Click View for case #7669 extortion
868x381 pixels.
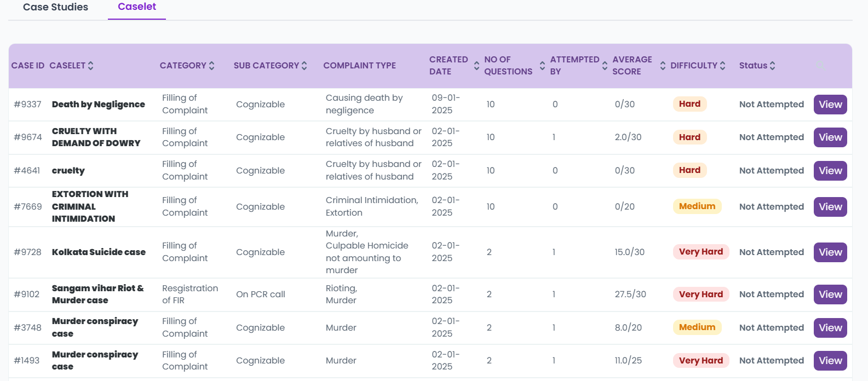pos(830,207)
